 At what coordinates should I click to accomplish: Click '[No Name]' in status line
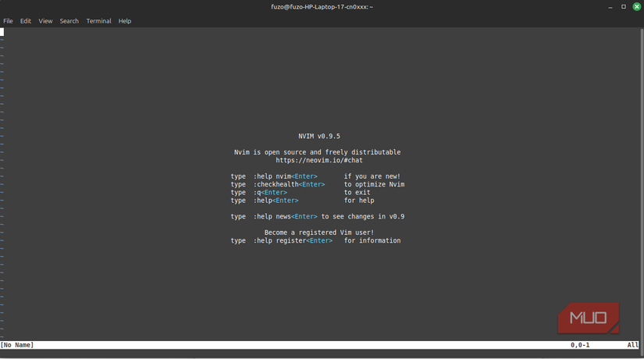click(17, 345)
